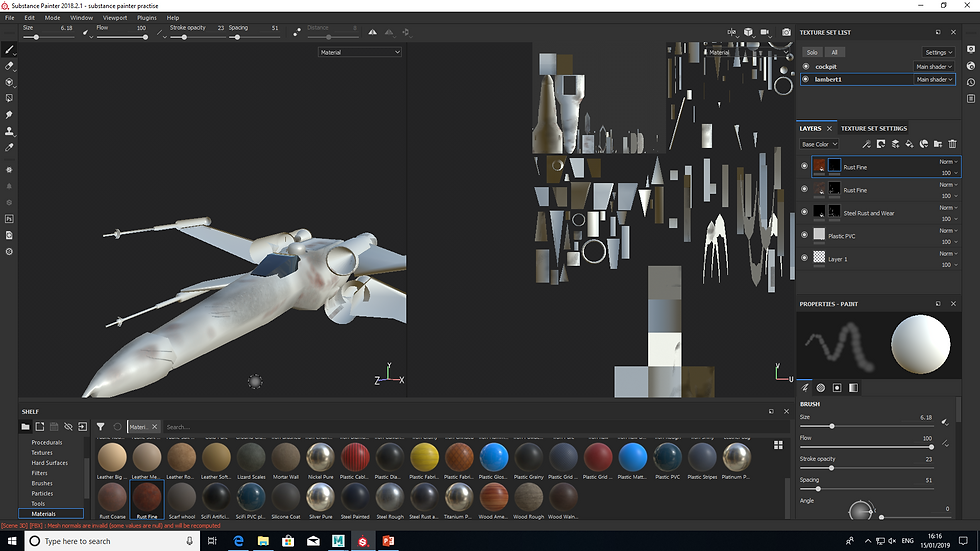980x551 pixels.
Task: Add a paint effect with the wand icon
Action: (x=866, y=144)
